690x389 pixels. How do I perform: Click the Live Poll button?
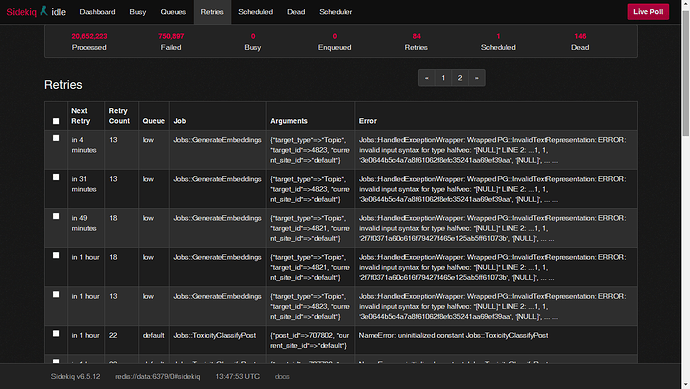pos(648,12)
